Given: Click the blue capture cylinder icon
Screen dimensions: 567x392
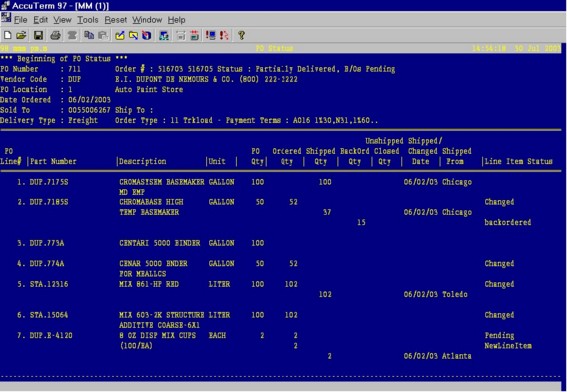Looking at the screenshot, I should [146, 35].
